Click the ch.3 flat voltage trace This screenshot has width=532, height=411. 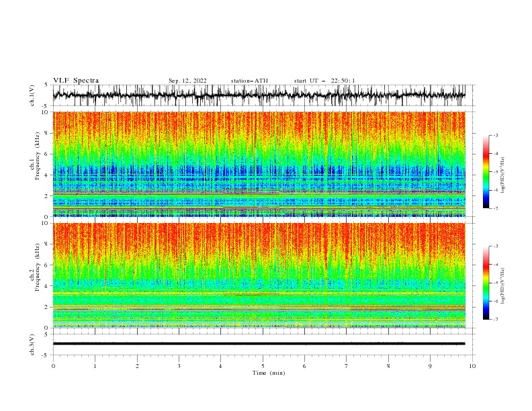point(259,344)
